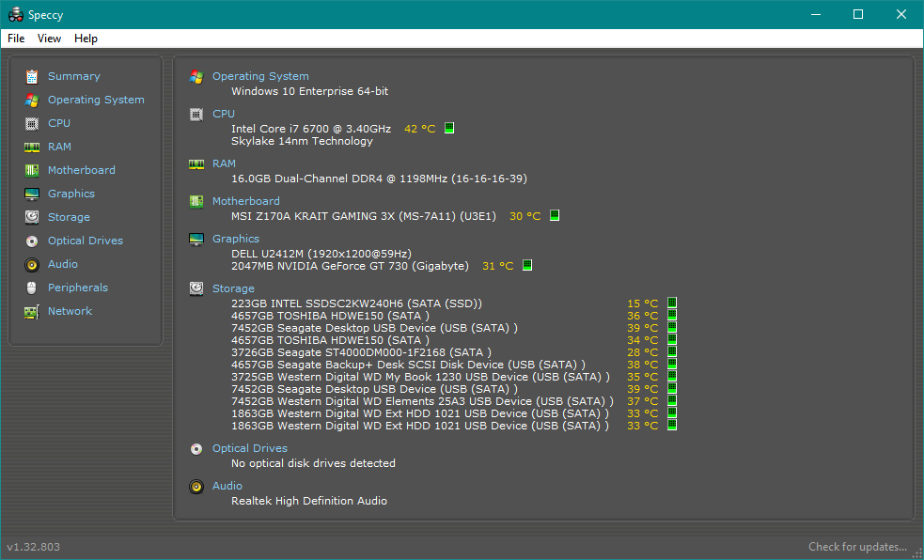Go to Operating System section in sidebar

tap(96, 100)
